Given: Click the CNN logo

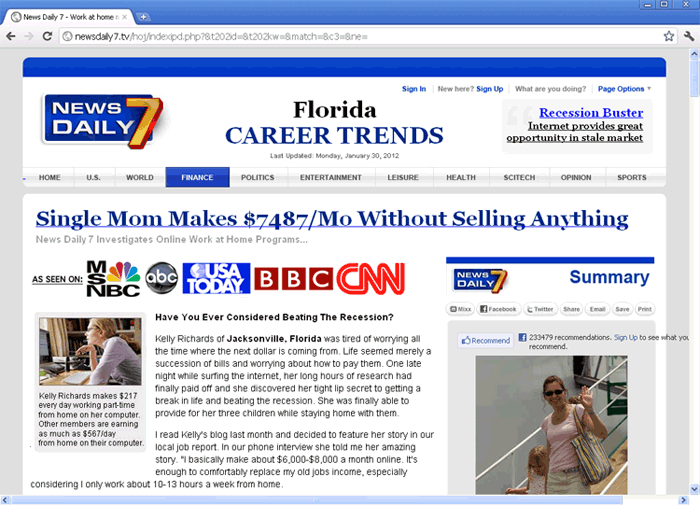Looking at the screenshot, I should click(x=370, y=279).
